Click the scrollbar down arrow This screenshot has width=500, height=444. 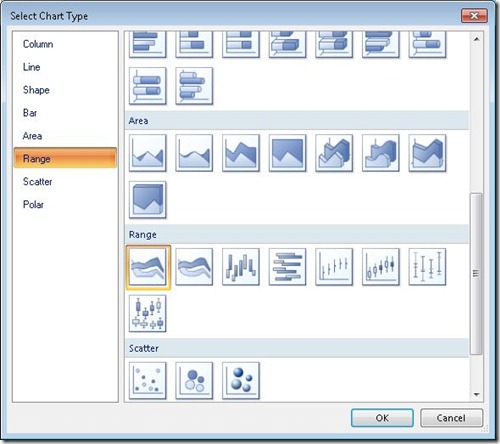[477, 395]
